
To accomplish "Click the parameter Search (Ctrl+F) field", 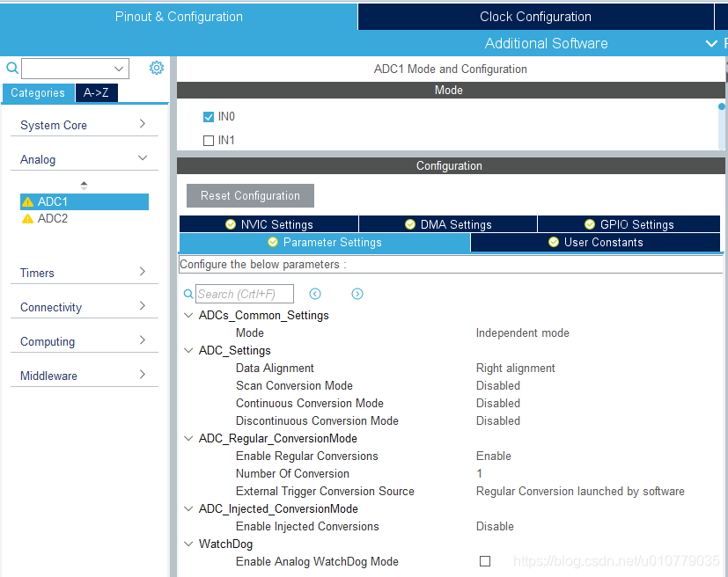I will point(245,294).
